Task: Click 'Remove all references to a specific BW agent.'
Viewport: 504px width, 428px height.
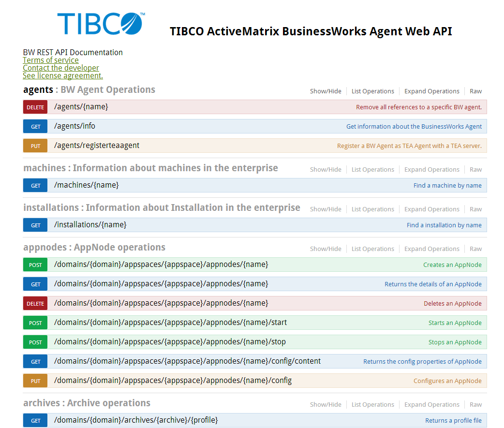Action: click(419, 107)
